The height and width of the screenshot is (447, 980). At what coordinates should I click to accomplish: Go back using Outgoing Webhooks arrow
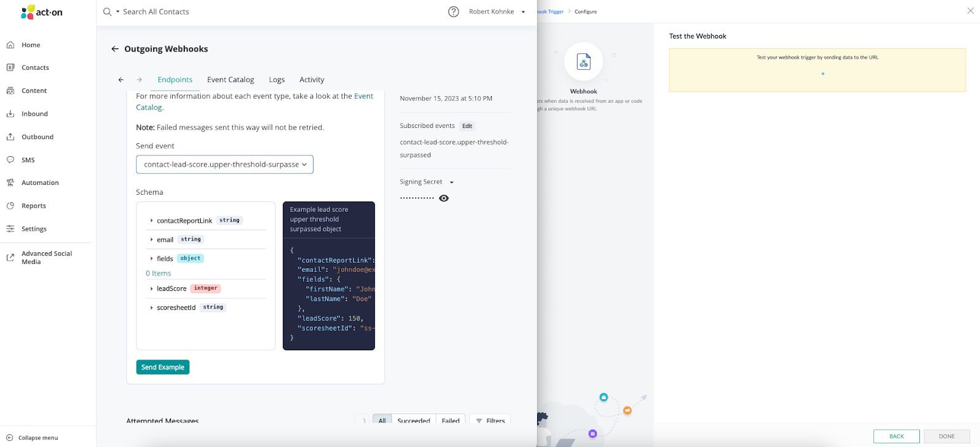coord(115,49)
